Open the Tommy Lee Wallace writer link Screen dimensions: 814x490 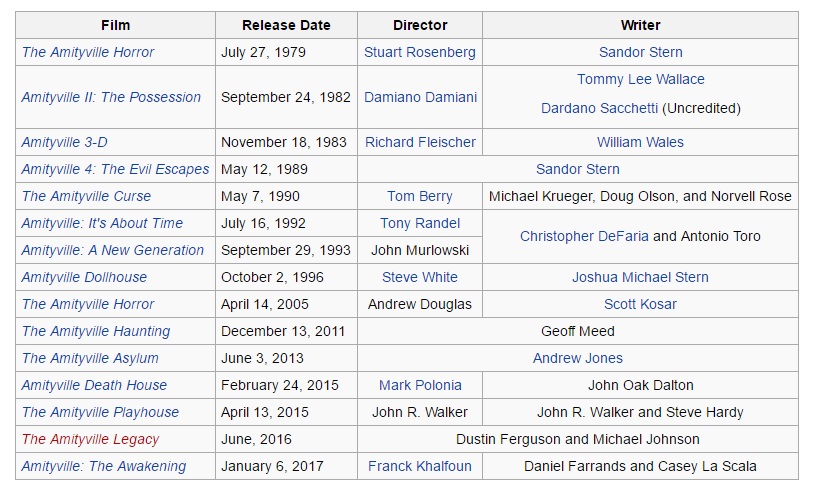point(641,79)
